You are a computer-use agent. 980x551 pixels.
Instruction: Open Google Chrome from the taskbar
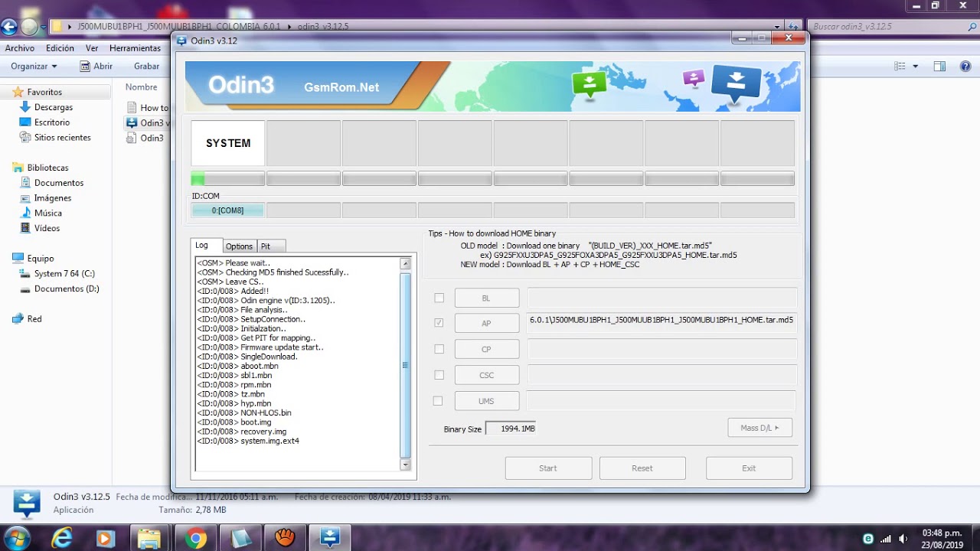195,538
